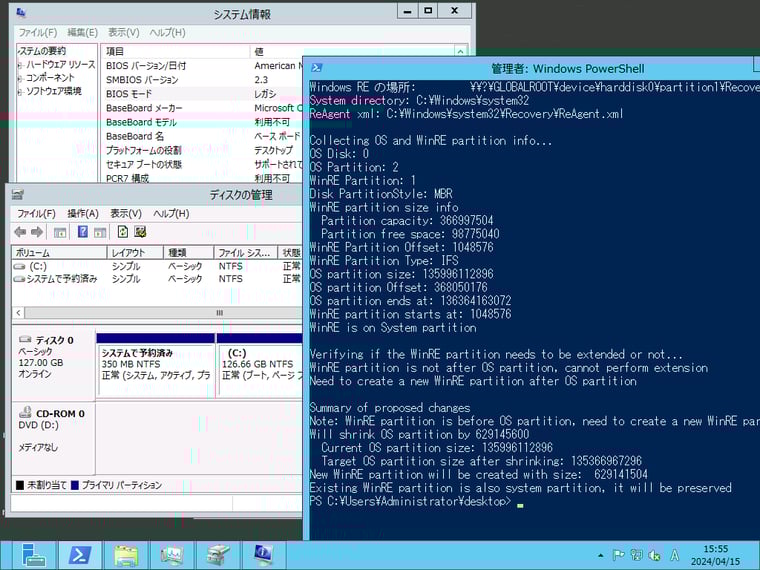This screenshot has width=760, height=570.
Task: Select SMBIOS バージョン row
Action: pyautogui.click(x=202, y=79)
